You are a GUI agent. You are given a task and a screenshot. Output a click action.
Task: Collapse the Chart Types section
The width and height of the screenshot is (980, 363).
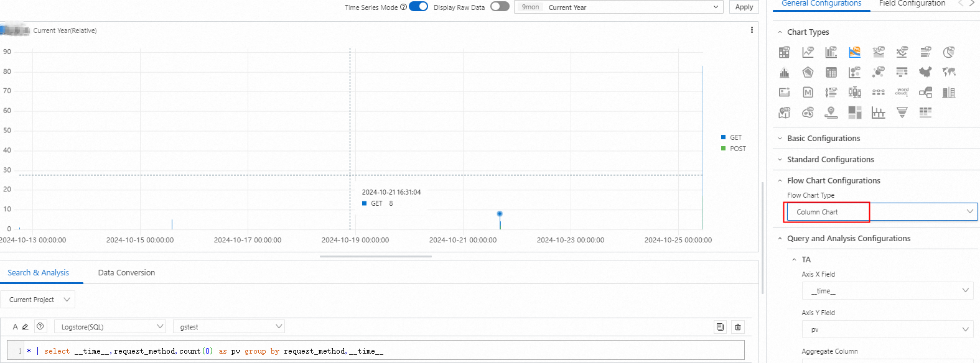click(x=780, y=32)
